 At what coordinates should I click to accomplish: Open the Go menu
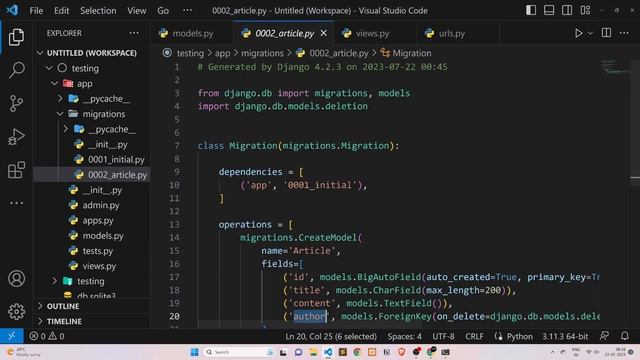coord(163,11)
